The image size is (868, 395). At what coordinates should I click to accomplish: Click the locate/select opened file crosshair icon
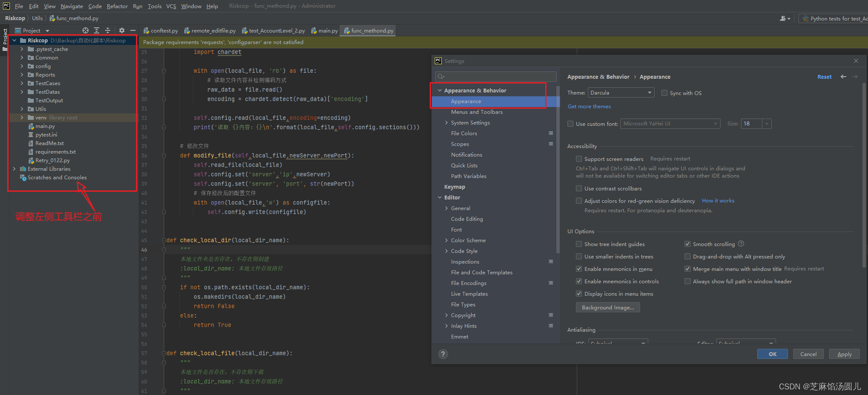pyautogui.click(x=86, y=30)
